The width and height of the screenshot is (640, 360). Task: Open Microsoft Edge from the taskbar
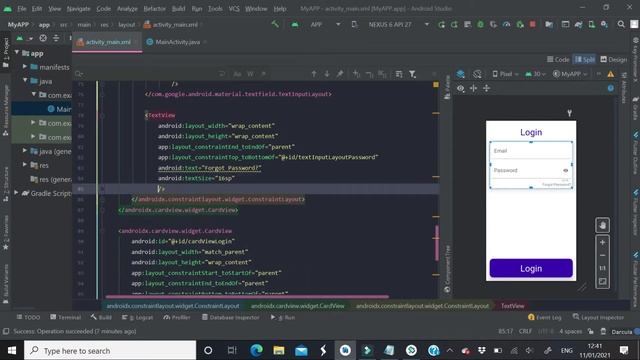click(x=256, y=351)
